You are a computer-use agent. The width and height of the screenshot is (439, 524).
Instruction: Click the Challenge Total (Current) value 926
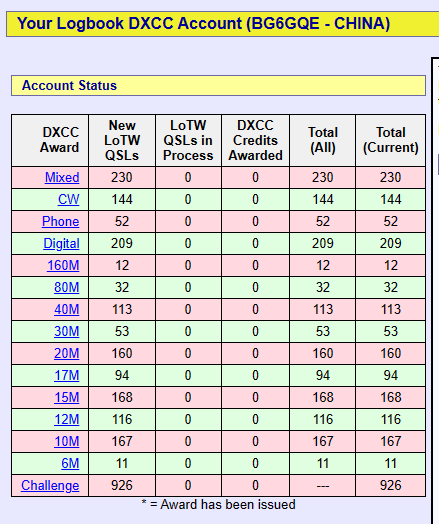(x=391, y=486)
